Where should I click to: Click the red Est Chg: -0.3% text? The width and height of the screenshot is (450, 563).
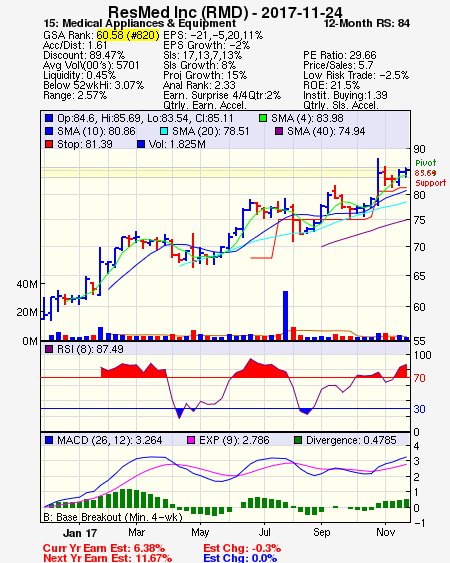pos(242,548)
